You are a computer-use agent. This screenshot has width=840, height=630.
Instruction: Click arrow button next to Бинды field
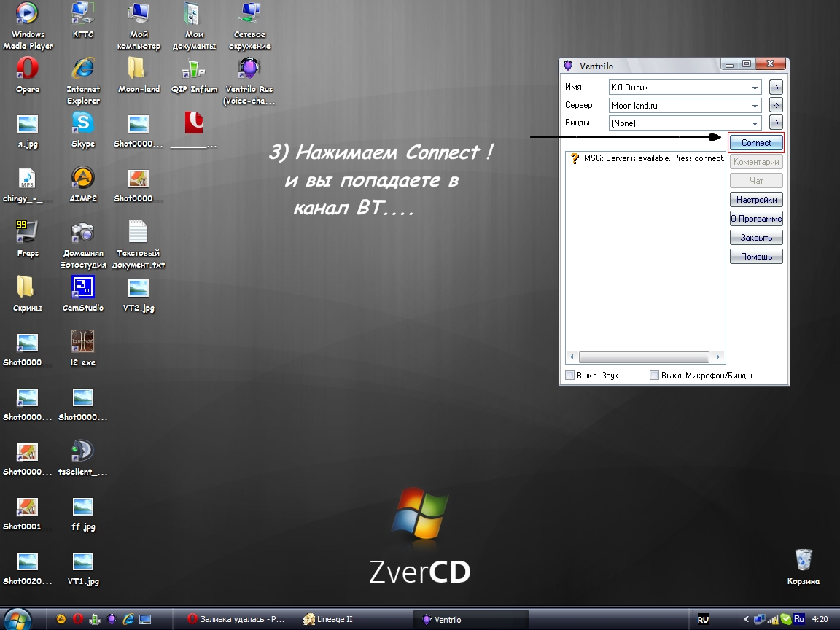click(776, 122)
